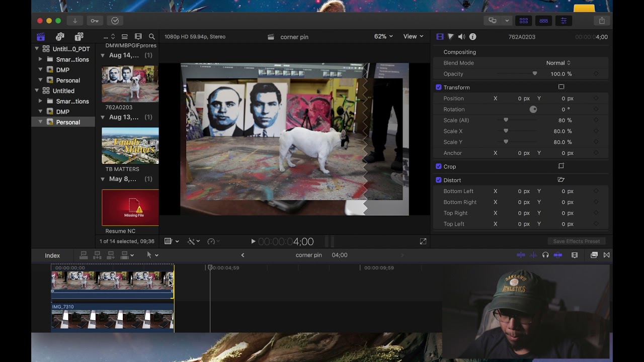Collapse the Aug 14 date group
644x362 pixels.
103,55
